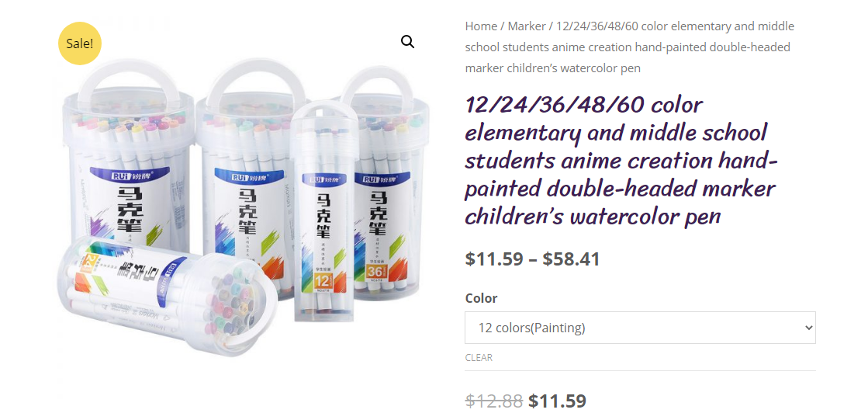
Task: Click the yellow Sale! badge
Action: pyautogui.click(x=80, y=43)
